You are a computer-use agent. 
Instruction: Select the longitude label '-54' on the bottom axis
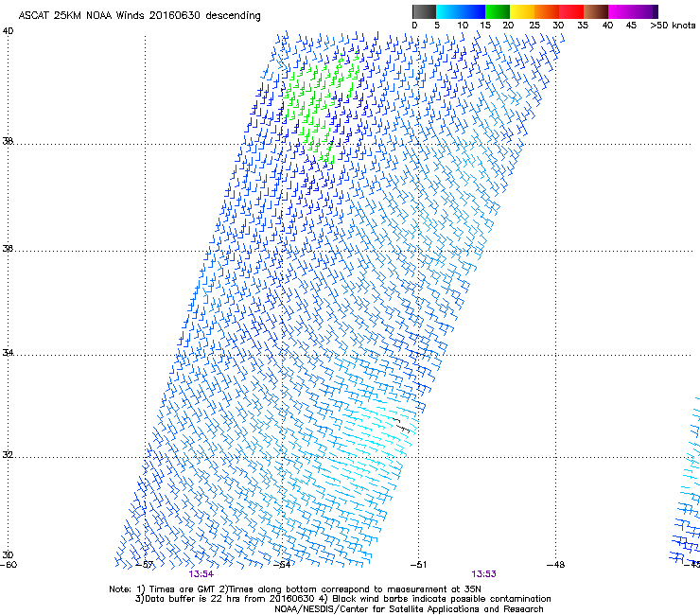282,565
